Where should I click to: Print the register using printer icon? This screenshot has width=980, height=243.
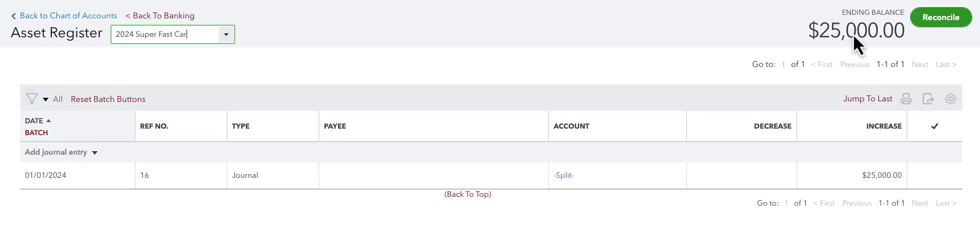tap(906, 99)
